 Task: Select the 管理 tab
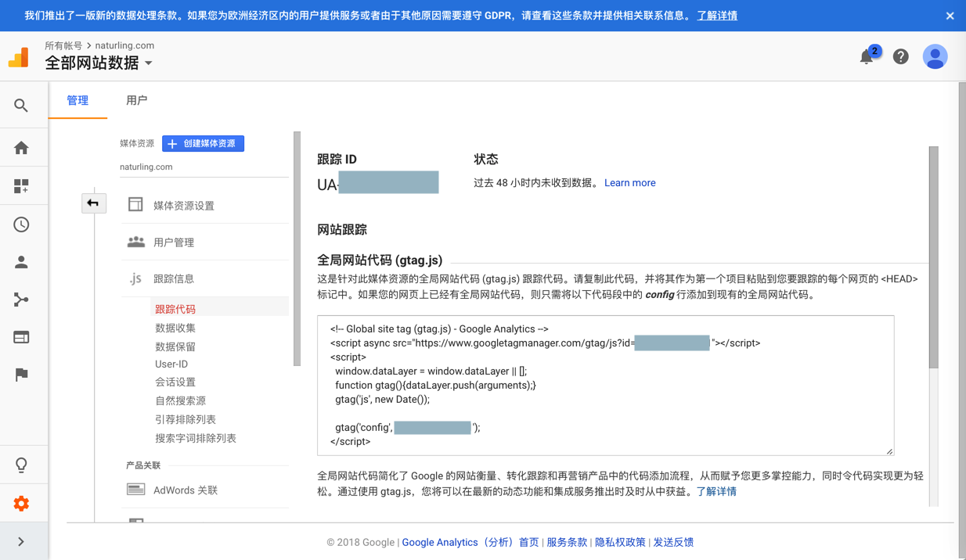tap(77, 100)
